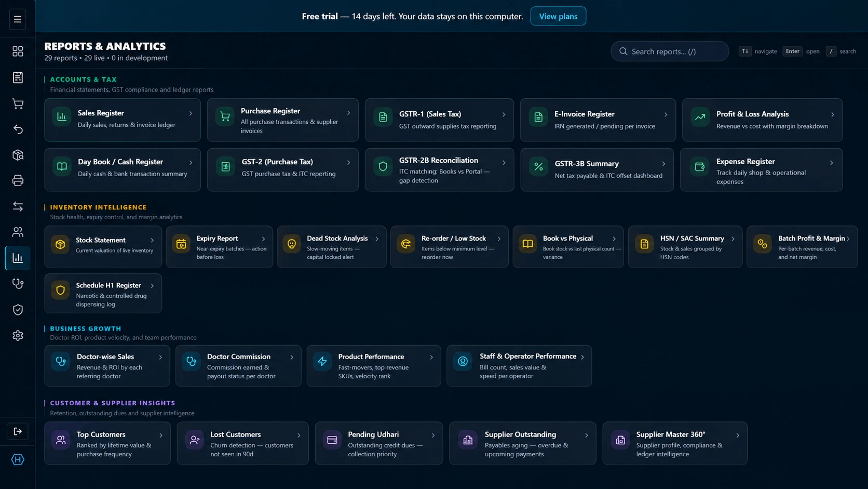Click the Supplier Outstanding building icon
The width and height of the screenshot is (868, 489).
pyautogui.click(x=468, y=440)
